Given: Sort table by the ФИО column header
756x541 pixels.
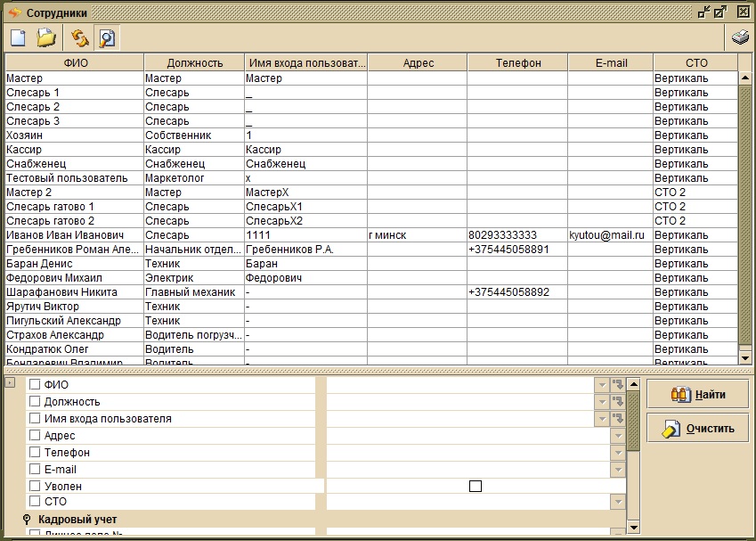Looking at the screenshot, I should coord(75,62).
